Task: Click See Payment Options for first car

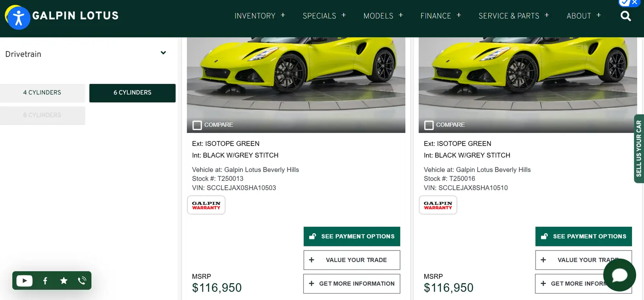Action: (352, 236)
